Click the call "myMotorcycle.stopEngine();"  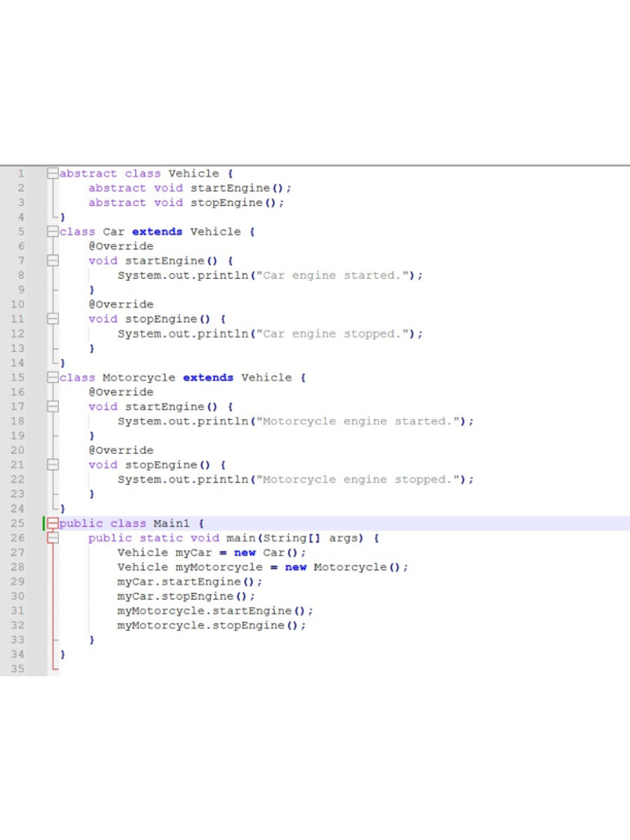[212, 625]
